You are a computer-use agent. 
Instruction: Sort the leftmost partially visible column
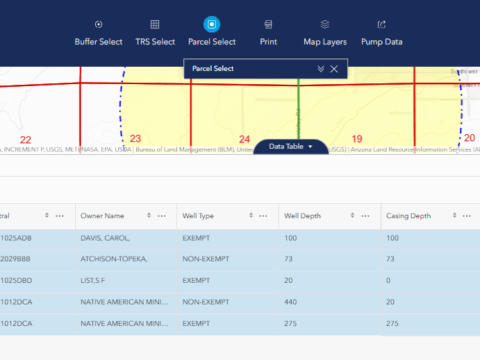pyautogui.click(x=47, y=215)
